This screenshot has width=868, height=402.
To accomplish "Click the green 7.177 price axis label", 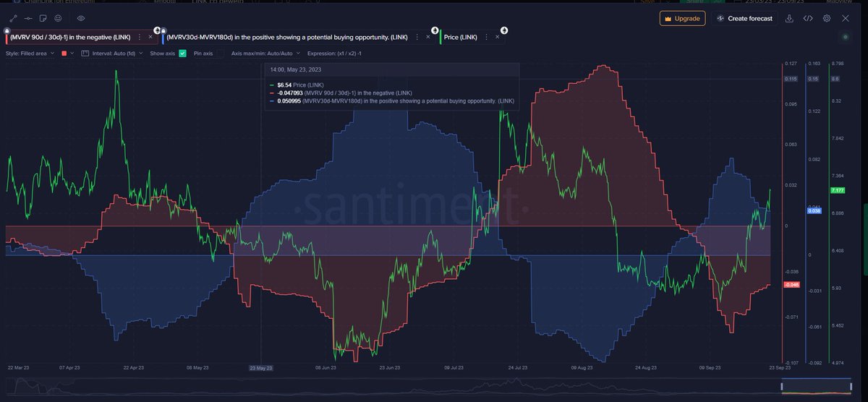I will click(838, 190).
